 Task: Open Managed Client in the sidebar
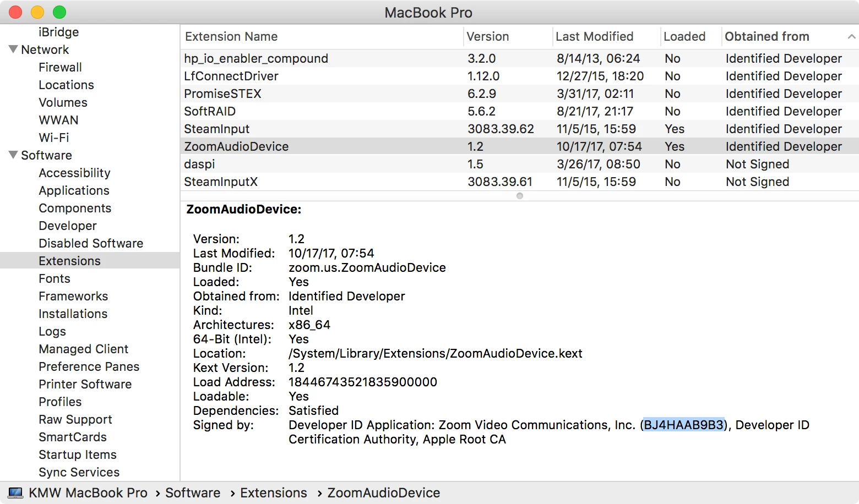pyautogui.click(x=83, y=349)
